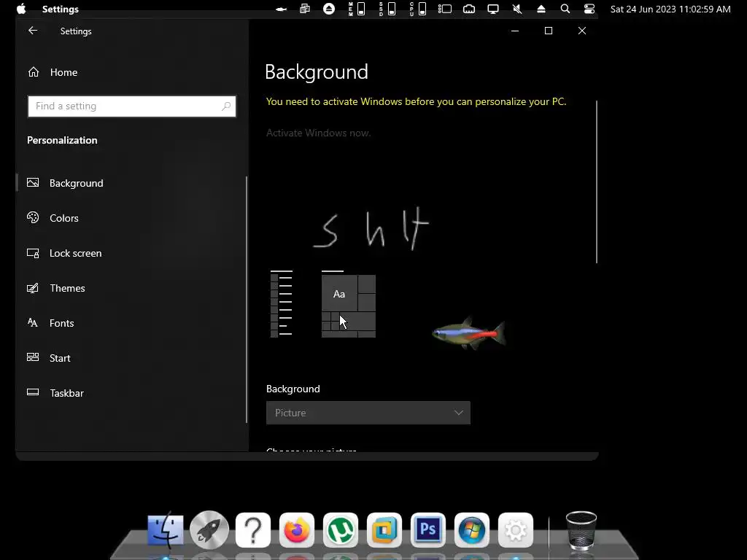Screen dimensions: 747x560
Task: Go back with the Settings back arrow
Action: tap(32, 31)
